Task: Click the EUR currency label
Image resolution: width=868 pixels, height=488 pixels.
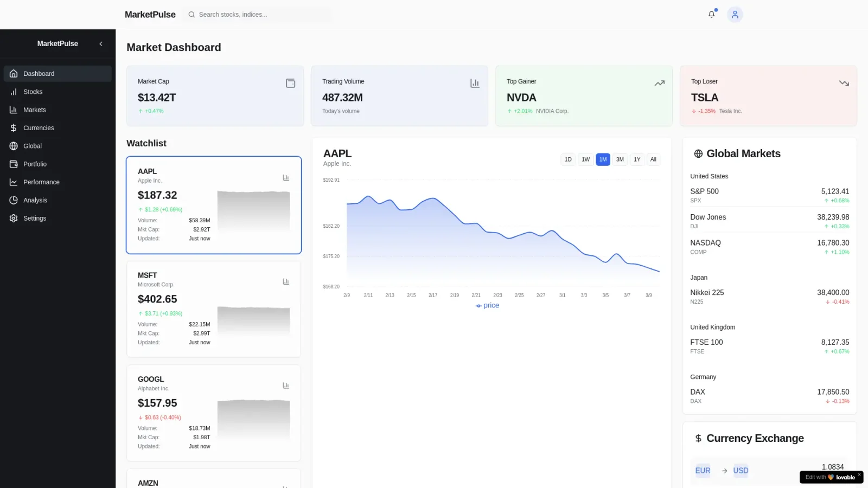Action: [703, 471]
